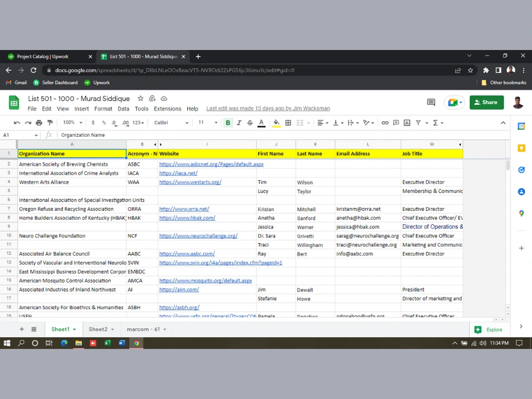Open the Functions sigma menu
Screen dimensions: 532x399
coord(438,123)
